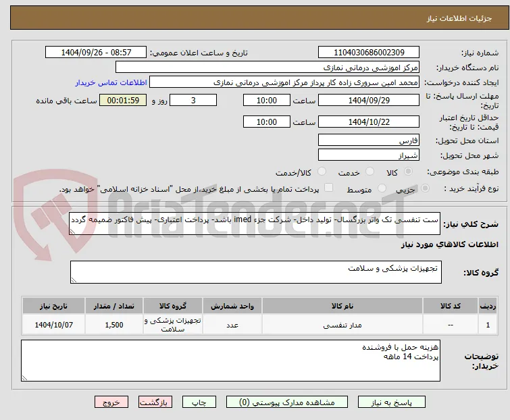Click the goods group text area تجهیزات پزشکی و سلامت
The image size is (510, 420).
pos(255,271)
